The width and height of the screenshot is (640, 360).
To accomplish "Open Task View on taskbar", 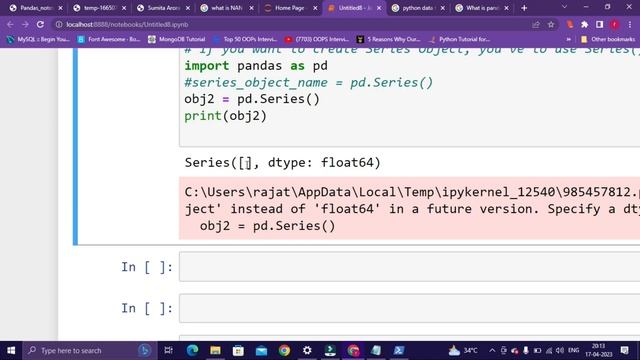I will click(168, 350).
